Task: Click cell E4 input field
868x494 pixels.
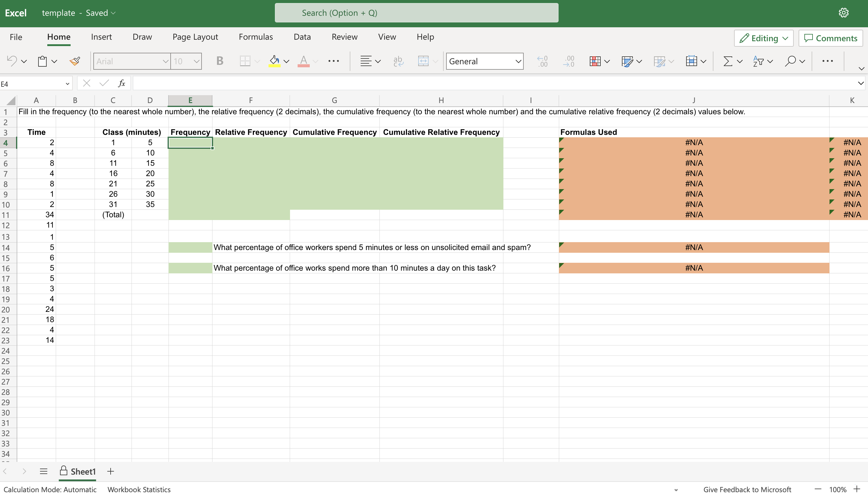Action: [190, 142]
